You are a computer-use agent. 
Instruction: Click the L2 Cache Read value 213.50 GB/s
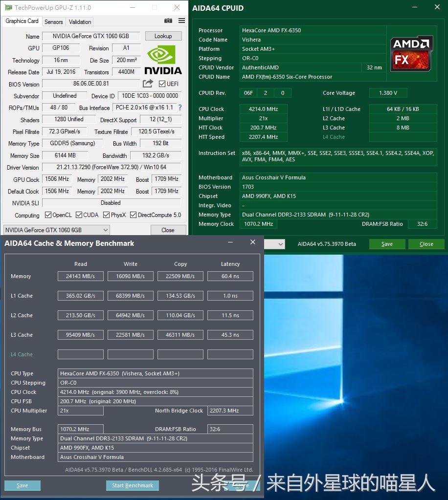click(80, 315)
